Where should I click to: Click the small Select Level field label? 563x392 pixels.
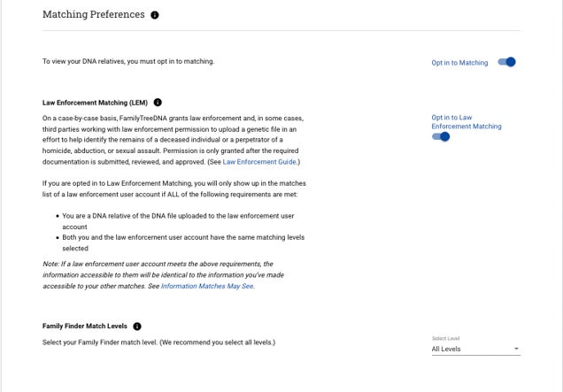click(x=445, y=339)
